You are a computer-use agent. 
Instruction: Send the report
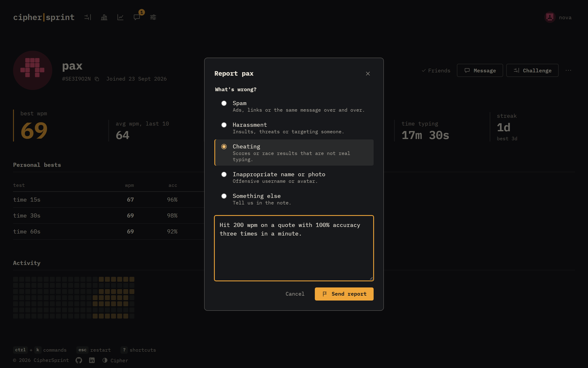[344, 294]
